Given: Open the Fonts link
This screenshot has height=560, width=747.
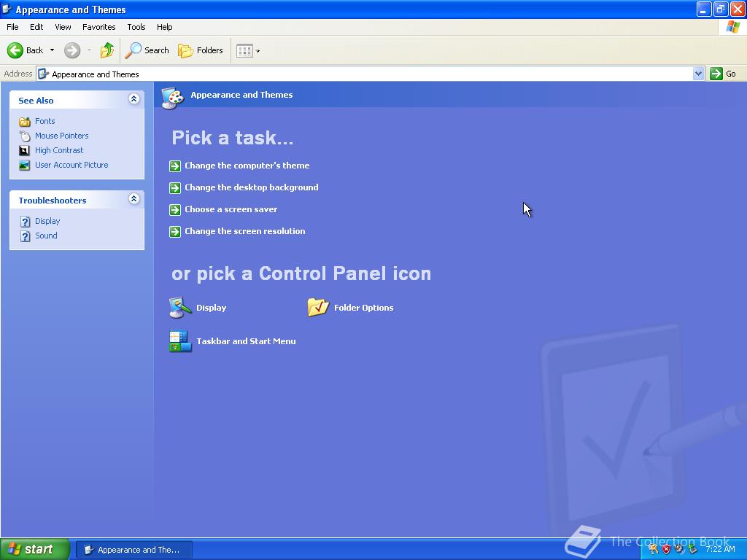Looking at the screenshot, I should click(x=44, y=121).
